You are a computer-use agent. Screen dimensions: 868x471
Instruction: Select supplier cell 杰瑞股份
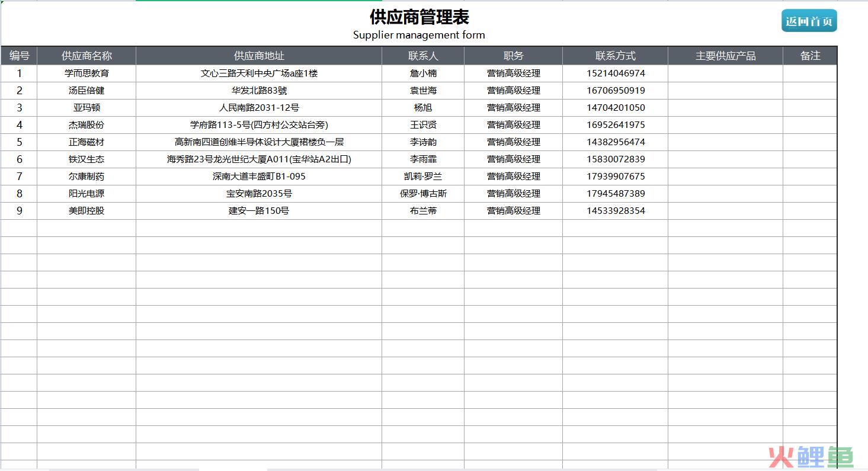[87, 125]
